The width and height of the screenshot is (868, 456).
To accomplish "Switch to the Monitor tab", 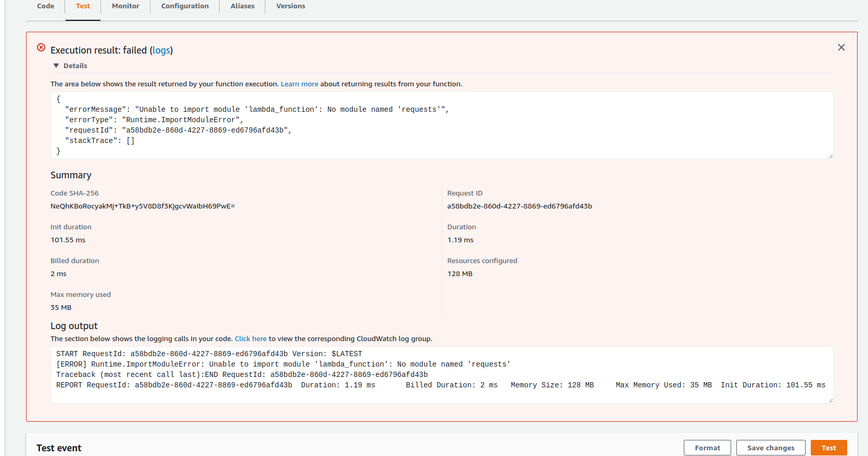I will [125, 6].
